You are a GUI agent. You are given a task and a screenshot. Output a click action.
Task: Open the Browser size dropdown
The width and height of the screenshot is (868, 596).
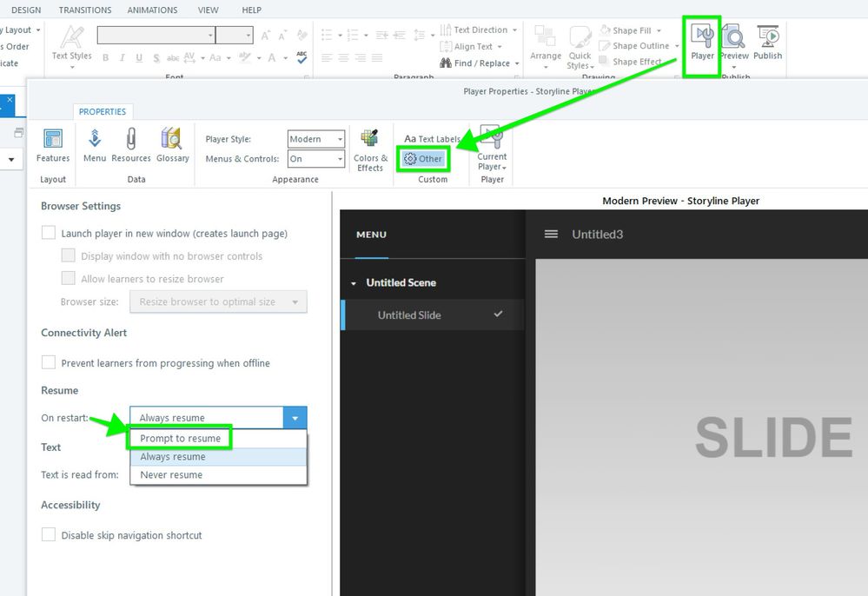pyautogui.click(x=218, y=301)
